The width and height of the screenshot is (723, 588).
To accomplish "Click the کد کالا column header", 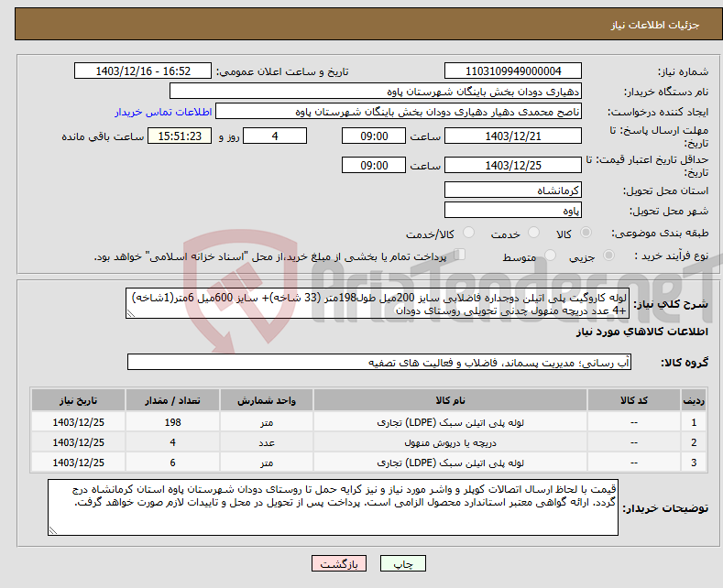I will point(634,400).
